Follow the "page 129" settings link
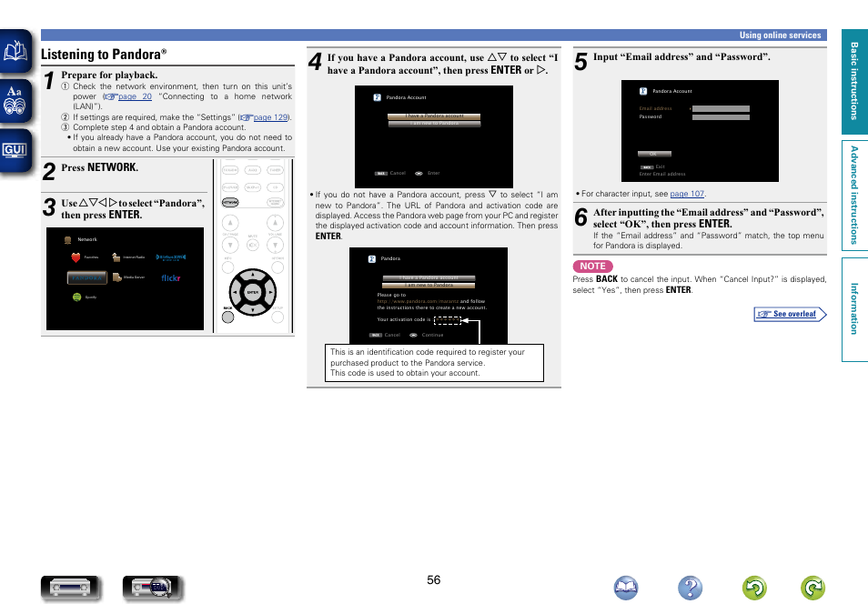This screenshot has height=614, width=868. [x=271, y=117]
